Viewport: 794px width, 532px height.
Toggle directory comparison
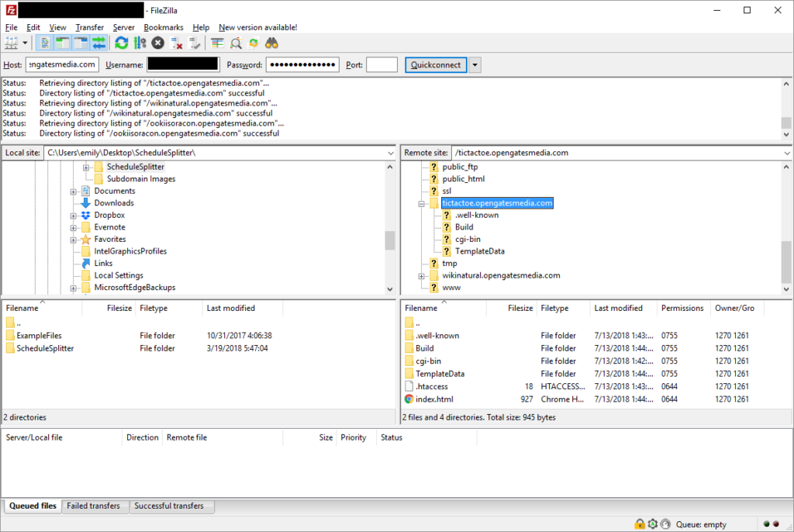pos(236,43)
